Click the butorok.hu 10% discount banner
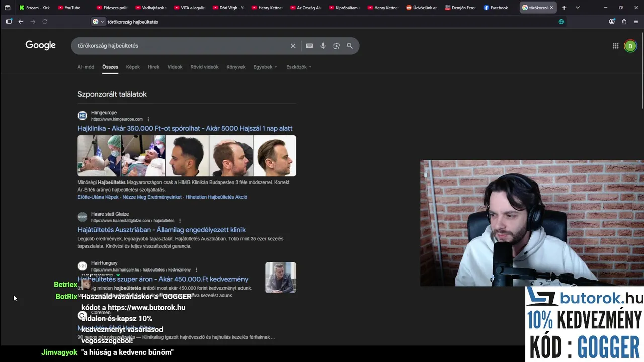This screenshot has height=362, width=644. pos(585,324)
